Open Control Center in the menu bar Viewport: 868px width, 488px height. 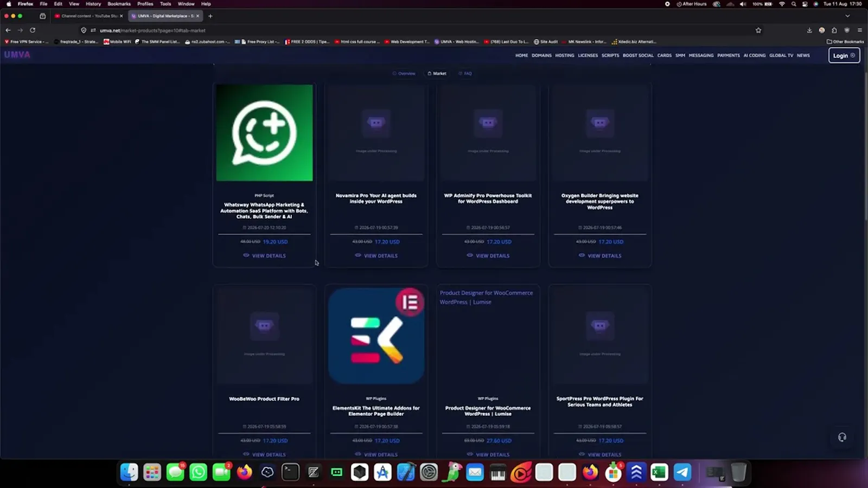[x=805, y=4]
